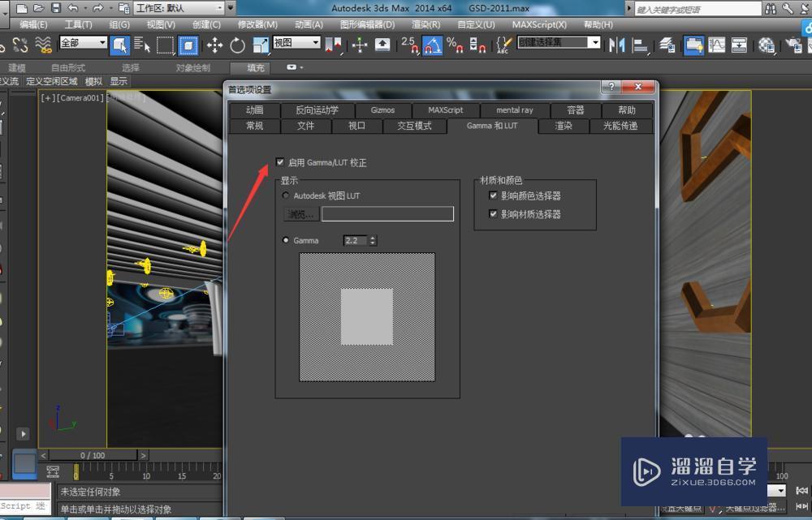Open the 编辑(E) menu
Screen dimensions: 812x520
(x=33, y=25)
